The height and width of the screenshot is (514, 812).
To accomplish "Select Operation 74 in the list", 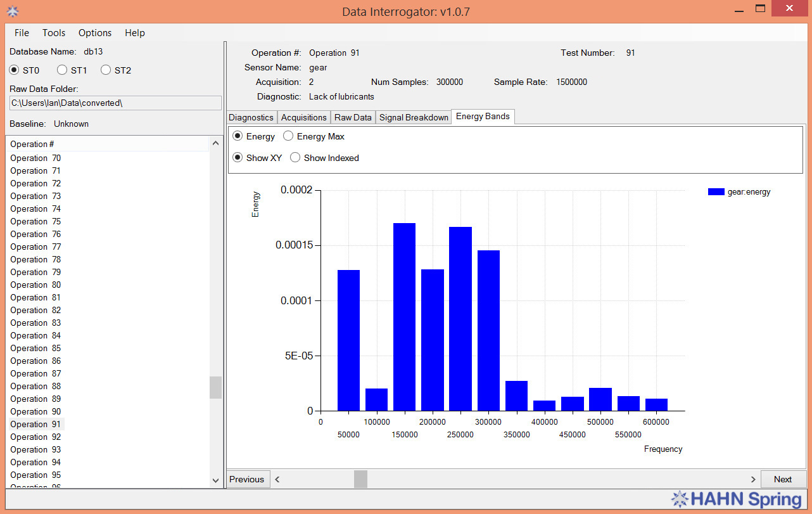I will tap(35, 209).
